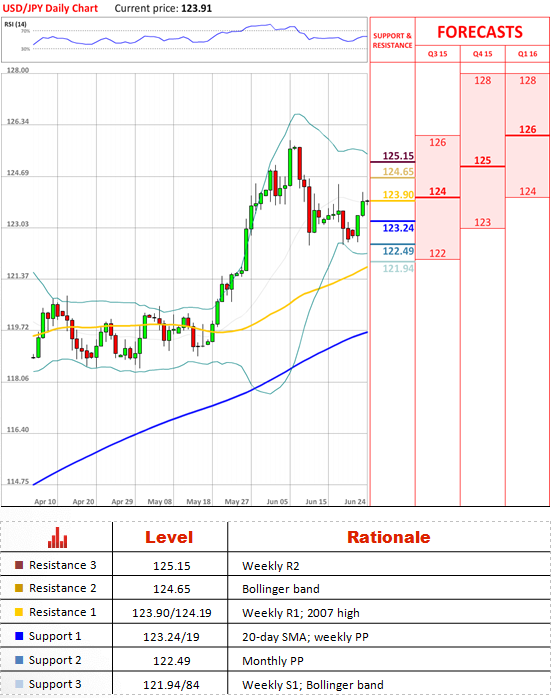This screenshot has height=698, width=554.
Task: Select the Q3 15 forecast column header
Action: point(437,54)
